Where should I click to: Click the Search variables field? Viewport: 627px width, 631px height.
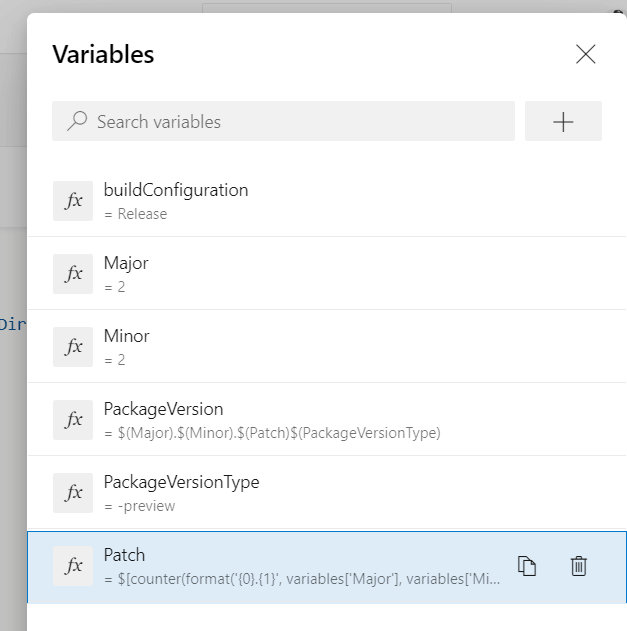(x=300, y=122)
